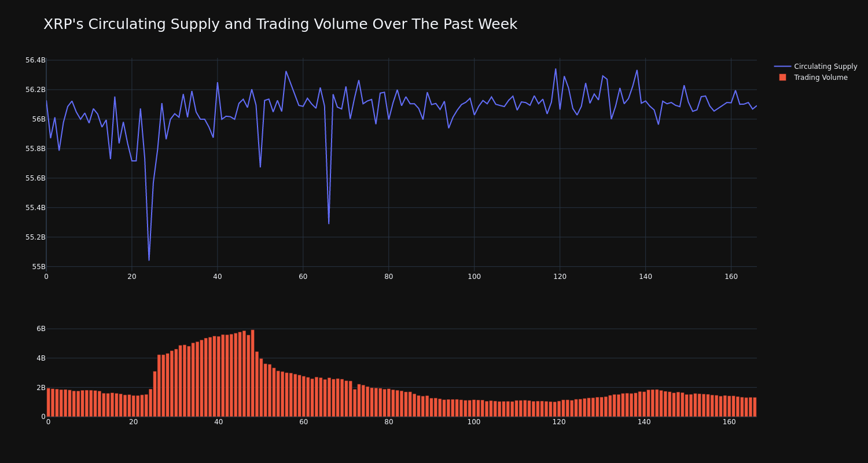The width and height of the screenshot is (868, 463).
Task: Click the 56.4B y-axis label
Action: point(35,60)
